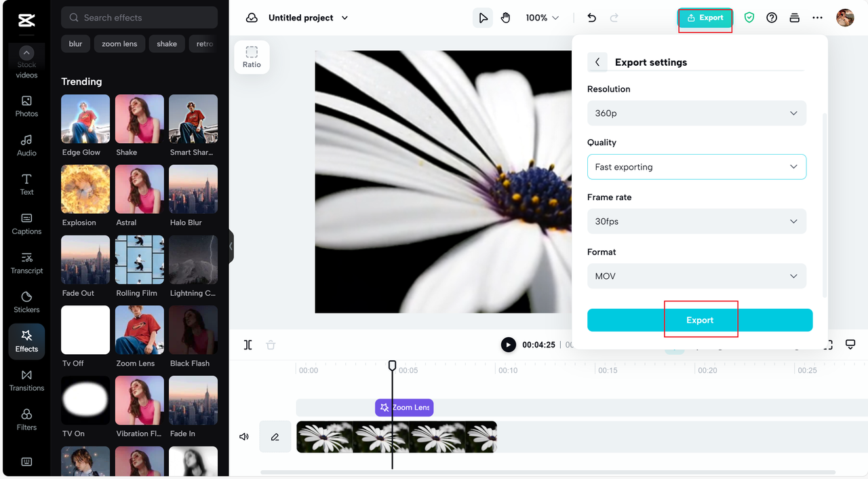868x479 pixels.
Task: Choose the Shake effect thumbnail
Action: (140, 119)
